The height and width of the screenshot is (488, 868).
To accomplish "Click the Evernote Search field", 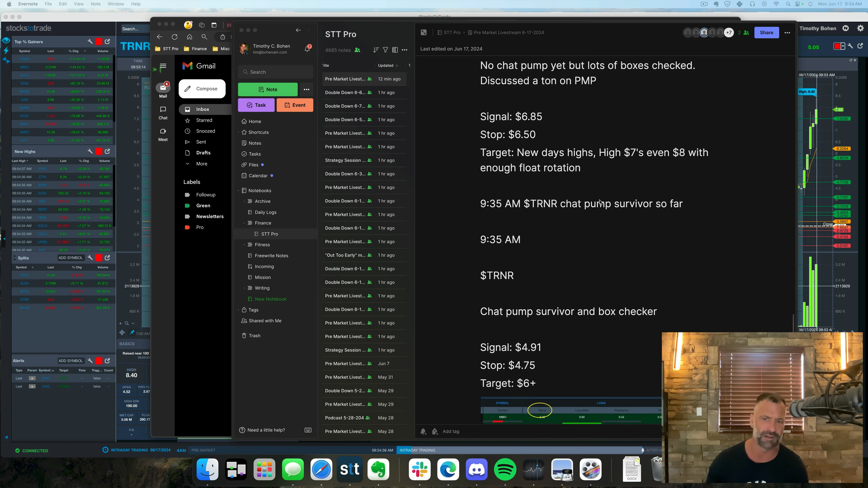I will [276, 72].
